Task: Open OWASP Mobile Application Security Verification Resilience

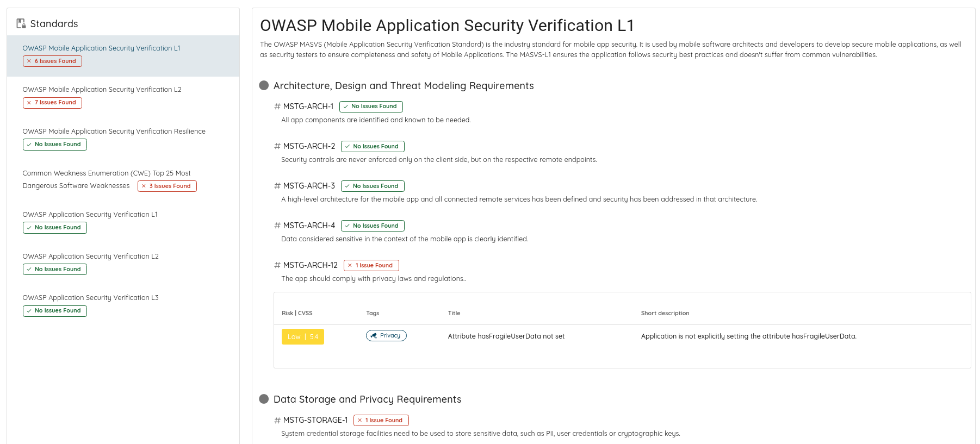Action: 114,131
